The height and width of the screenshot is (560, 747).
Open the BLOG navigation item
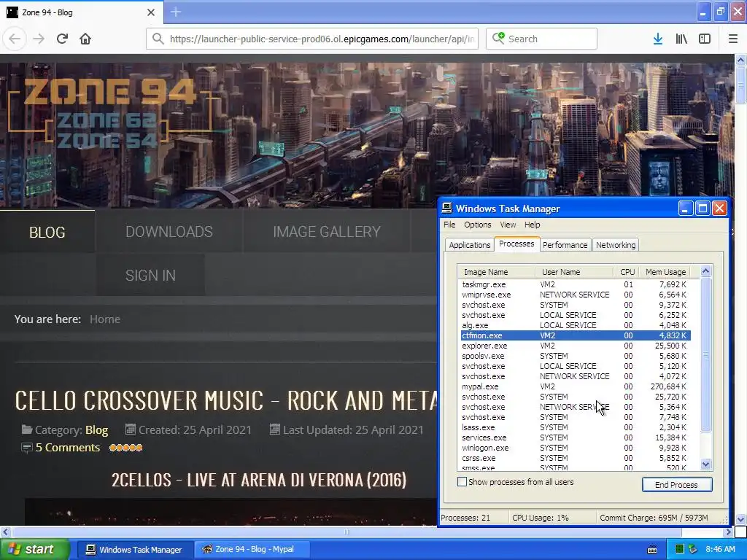click(x=47, y=232)
